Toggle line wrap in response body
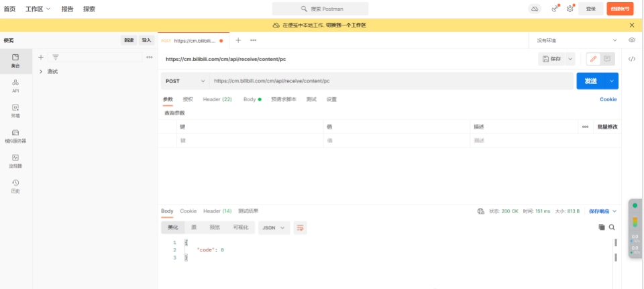Viewport: 644px width, 289px height. [301, 228]
